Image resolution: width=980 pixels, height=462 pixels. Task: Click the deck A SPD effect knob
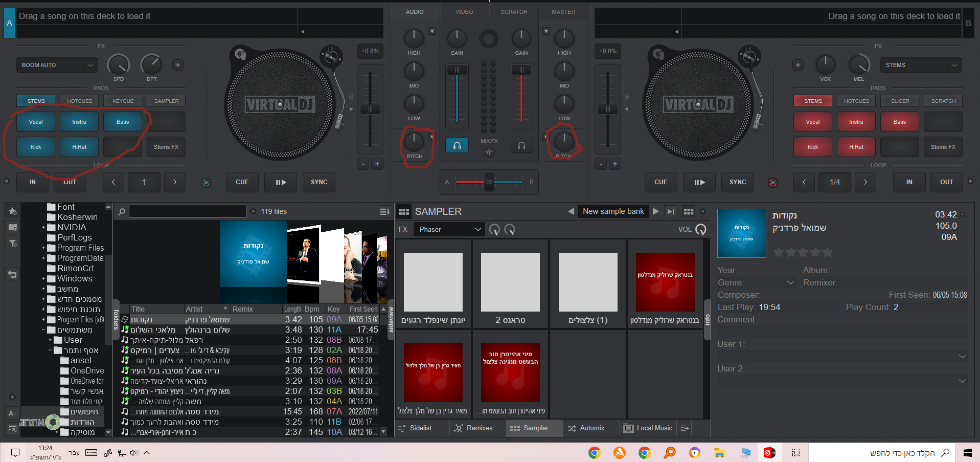119,65
